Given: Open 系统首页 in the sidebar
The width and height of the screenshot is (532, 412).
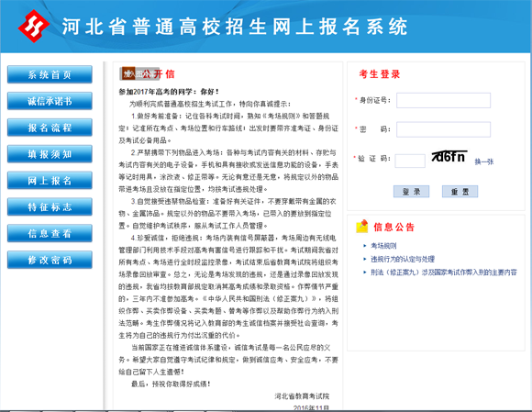Looking at the screenshot, I should (50, 74).
